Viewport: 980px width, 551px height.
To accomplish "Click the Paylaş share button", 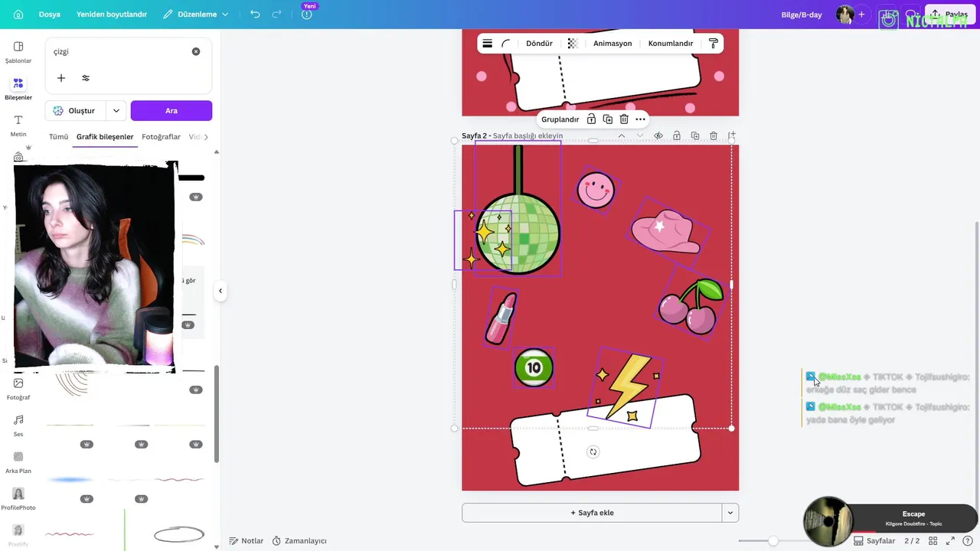I will point(952,14).
